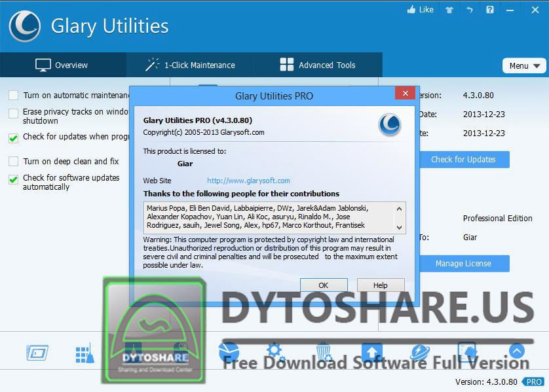Open the skin shirt icon in title bar

449,10
